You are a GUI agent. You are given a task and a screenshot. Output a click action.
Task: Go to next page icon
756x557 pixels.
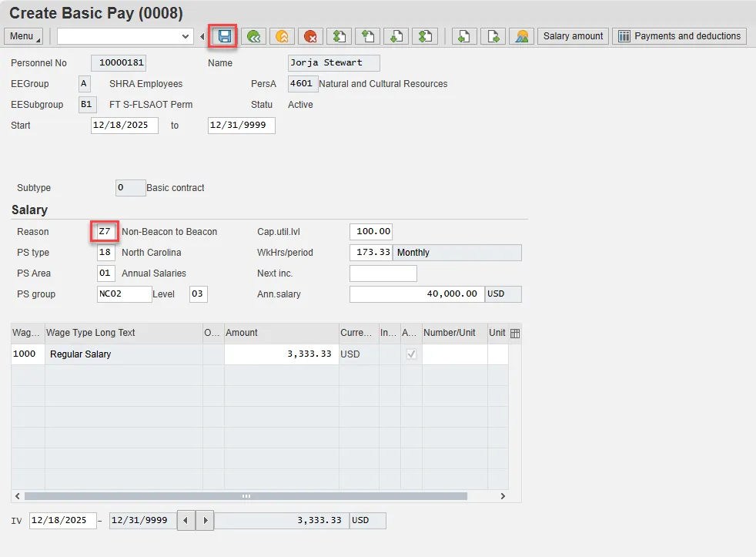click(x=396, y=36)
